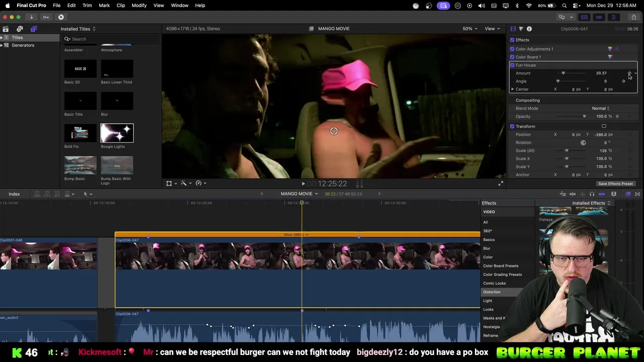Select the Comic Looks effects category
This screenshot has width=644, height=362.
coord(494,283)
